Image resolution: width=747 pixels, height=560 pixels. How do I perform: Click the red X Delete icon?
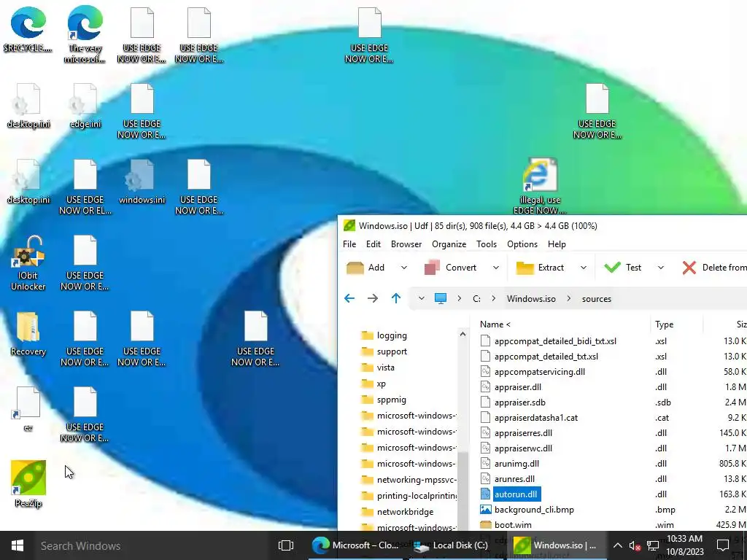click(689, 268)
